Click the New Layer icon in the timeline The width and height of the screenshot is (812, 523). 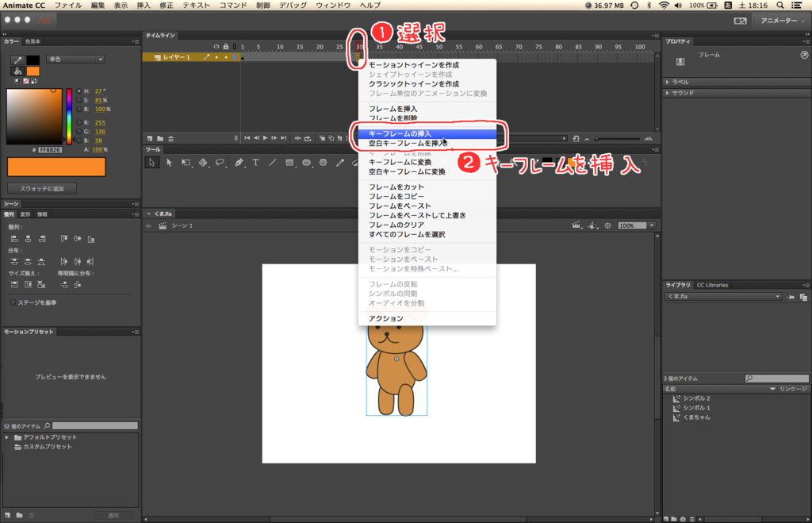tap(150, 138)
